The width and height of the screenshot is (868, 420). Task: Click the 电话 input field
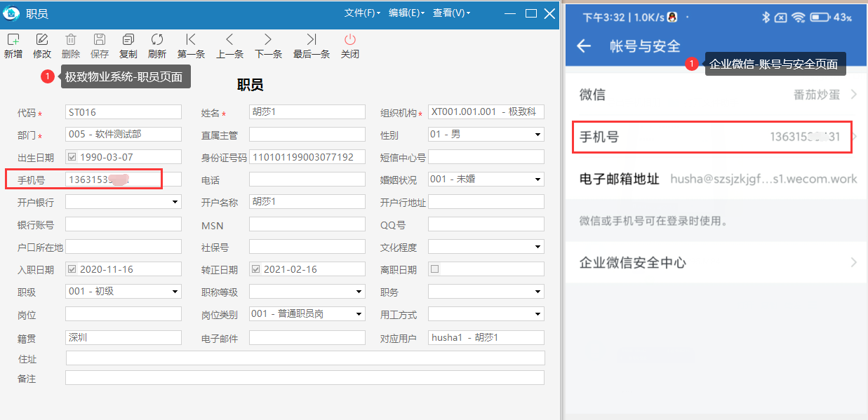307,179
